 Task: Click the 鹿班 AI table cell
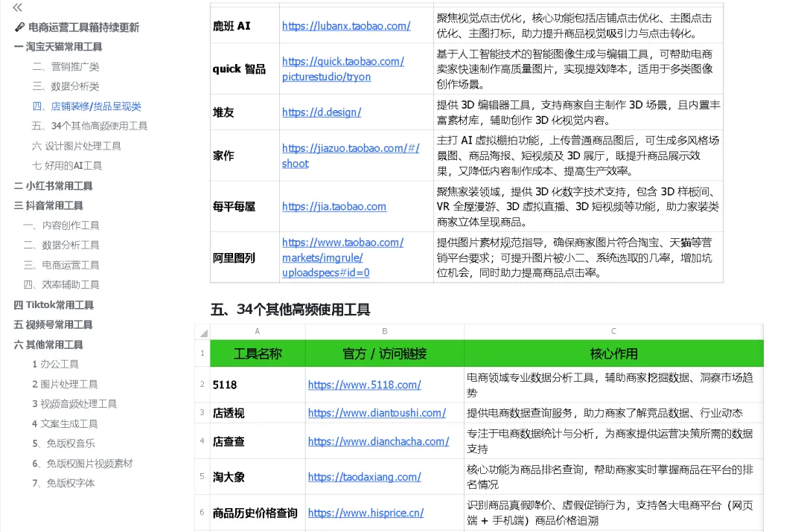(x=245, y=25)
